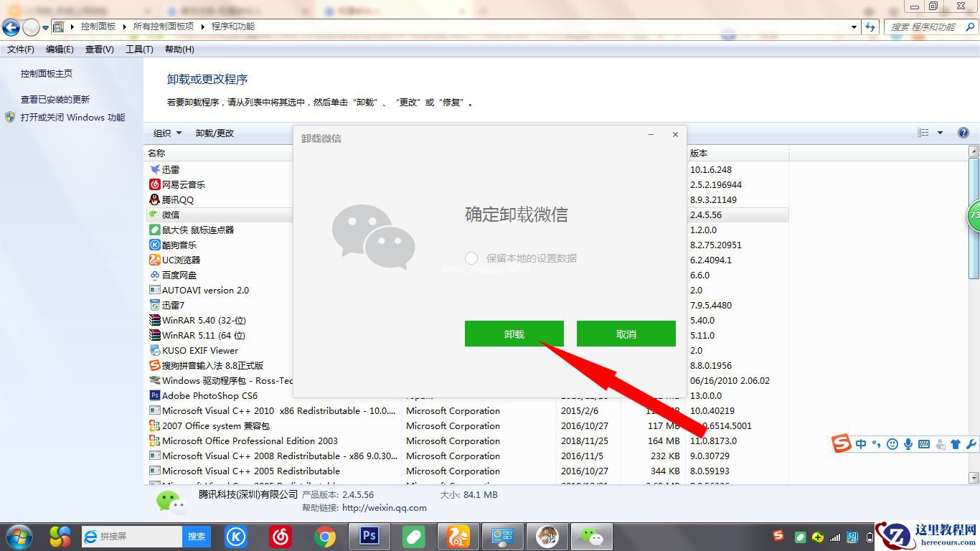Click the back navigation arrow
Viewport: 980px width, 551px height.
(11, 27)
